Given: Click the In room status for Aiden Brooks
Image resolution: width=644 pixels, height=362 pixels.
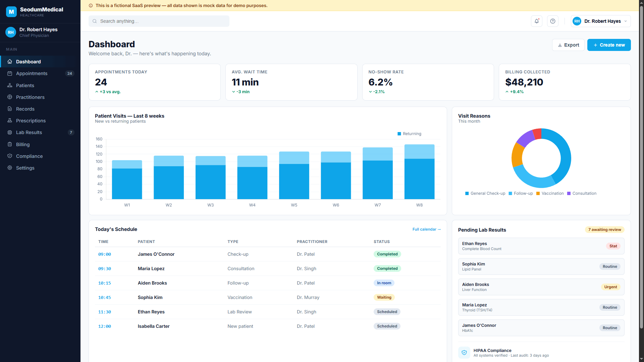Looking at the screenshot, I should click(x=384, y=283).
